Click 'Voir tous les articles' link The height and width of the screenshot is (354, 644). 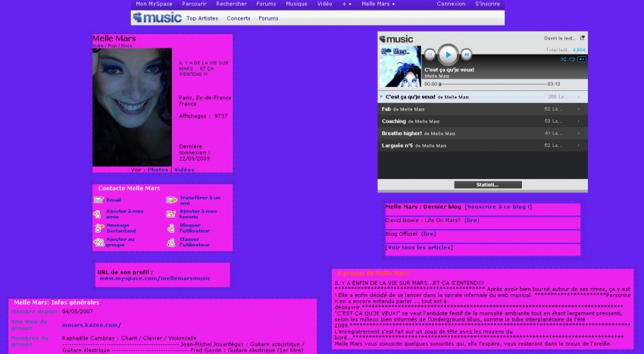[419, 248]
